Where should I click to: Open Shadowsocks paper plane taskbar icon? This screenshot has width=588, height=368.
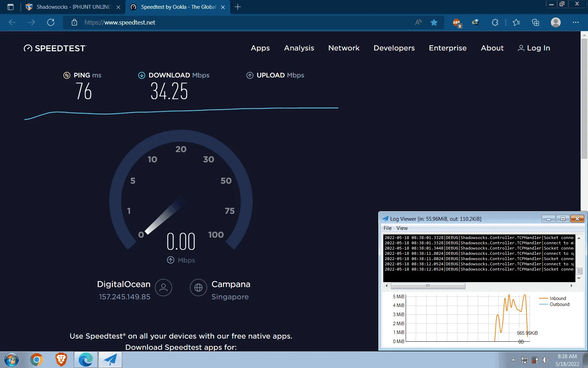tap(110, 360)
